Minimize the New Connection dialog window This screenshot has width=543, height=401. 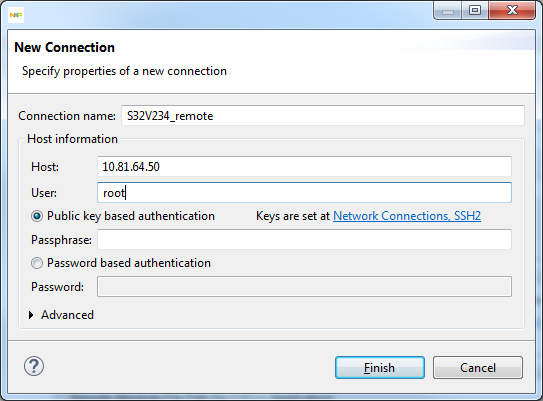tap(447, 11)
